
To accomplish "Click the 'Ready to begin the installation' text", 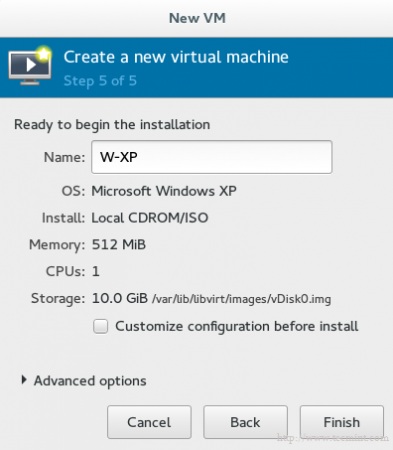I will click(x=112, y=125).
